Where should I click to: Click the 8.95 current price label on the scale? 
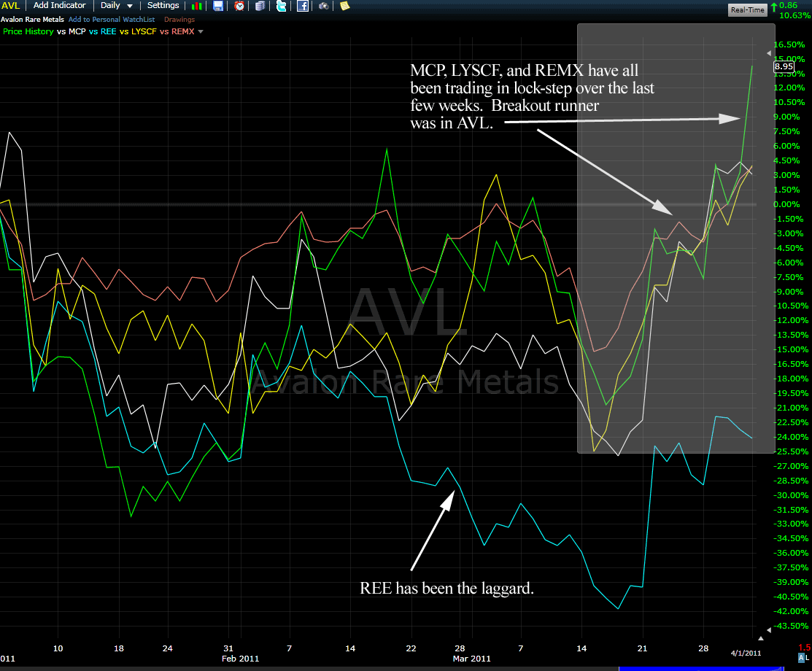pos(784,66)
